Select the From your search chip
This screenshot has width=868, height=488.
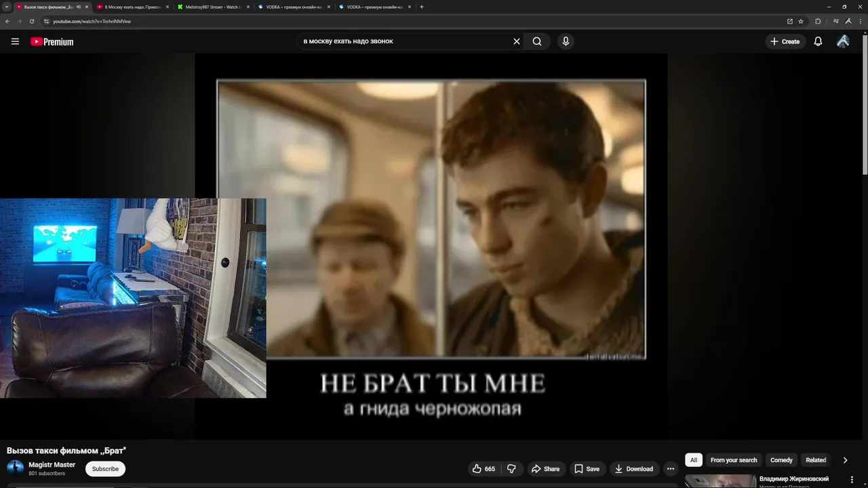(733, 460)
